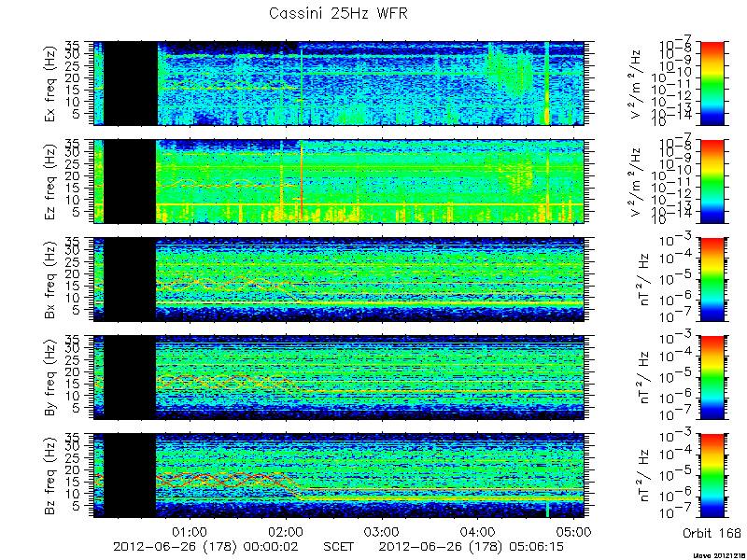This screenshot has height=560, width=747.
Task: Click the By spectrogram panel
Action: tap(339, 378)
